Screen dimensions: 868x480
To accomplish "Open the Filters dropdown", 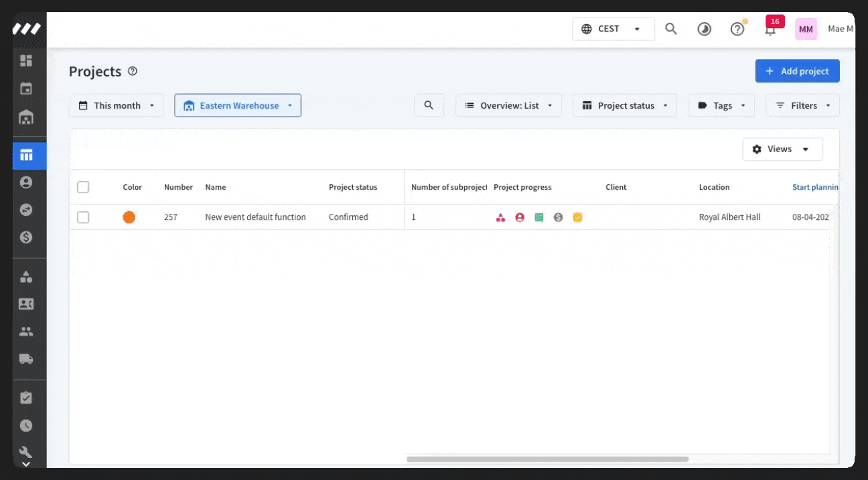I will coord(802,105).
